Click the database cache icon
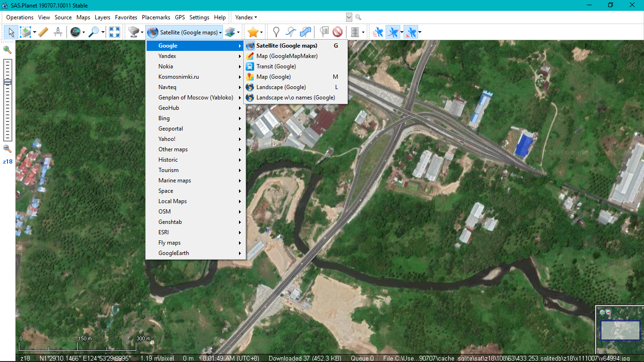This screenshot has height=362, width=644. (x=354, y=32)
